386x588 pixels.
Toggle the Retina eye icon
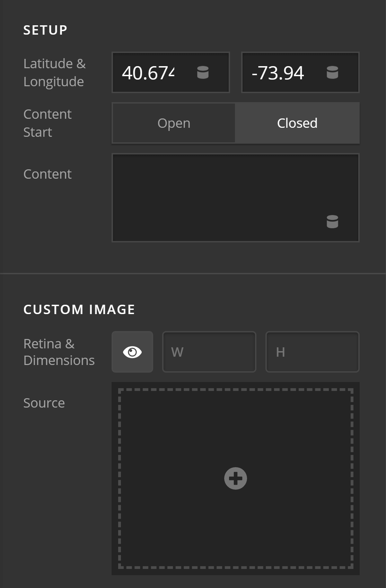tap(132, 352)
